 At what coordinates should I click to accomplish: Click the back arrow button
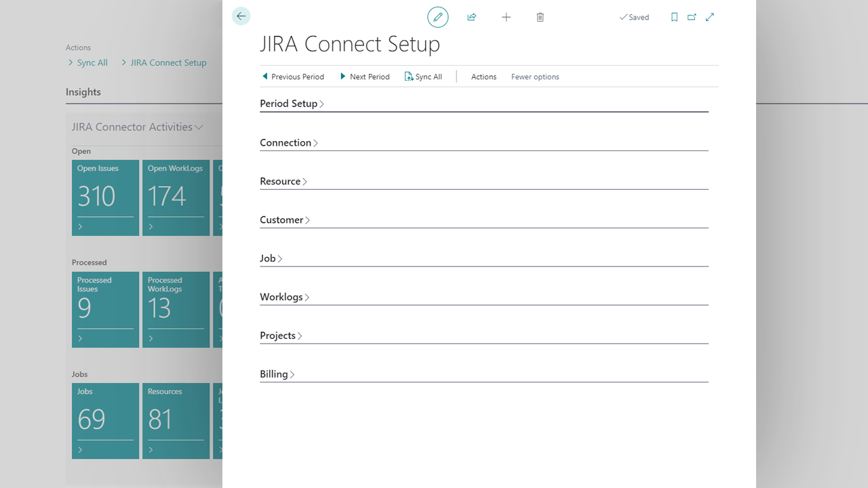pyautogui.click(x=241, y=16)
